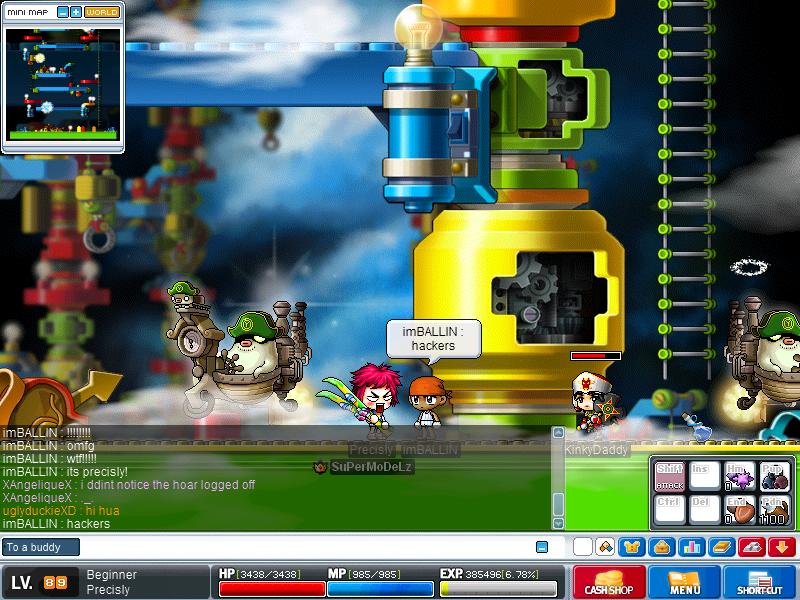Open the 'To a buddy' chat target selector

(41, 547)
